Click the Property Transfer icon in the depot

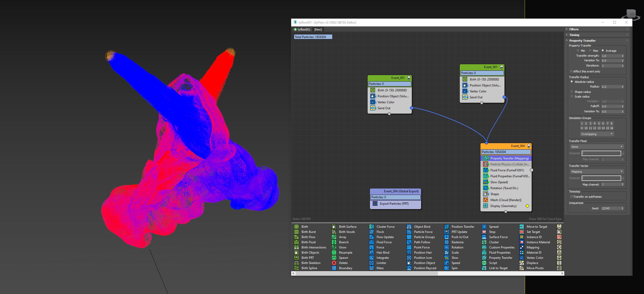click(484, 258)
